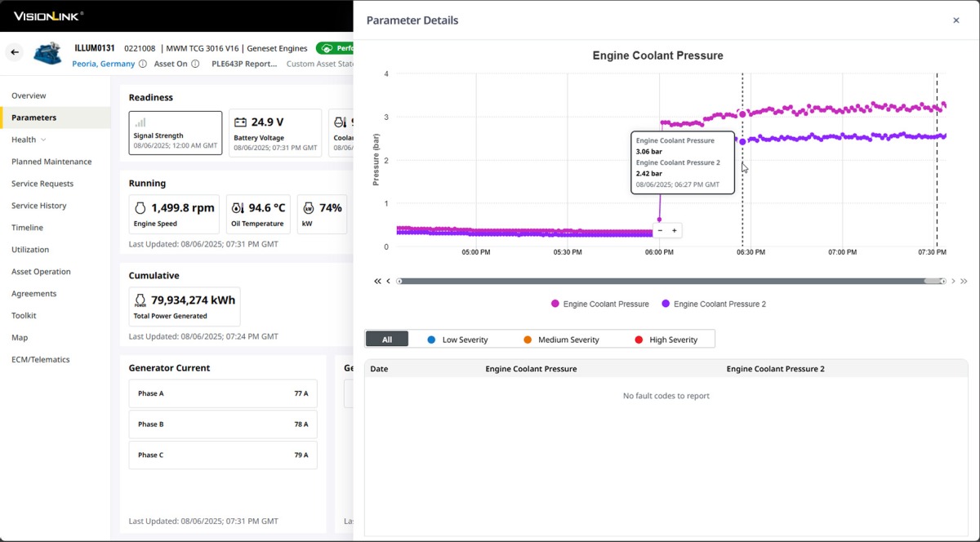Open the Peoria, Germany location link
The image size is (980, 542).
(x=103, y=64)
